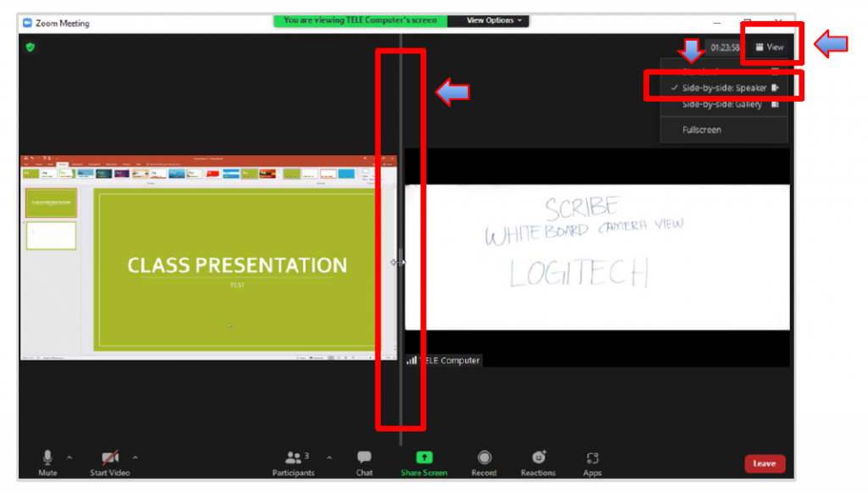Screen dimensions: 868x494
Task: Open the Apps panel
Action: tap(592, 462)
